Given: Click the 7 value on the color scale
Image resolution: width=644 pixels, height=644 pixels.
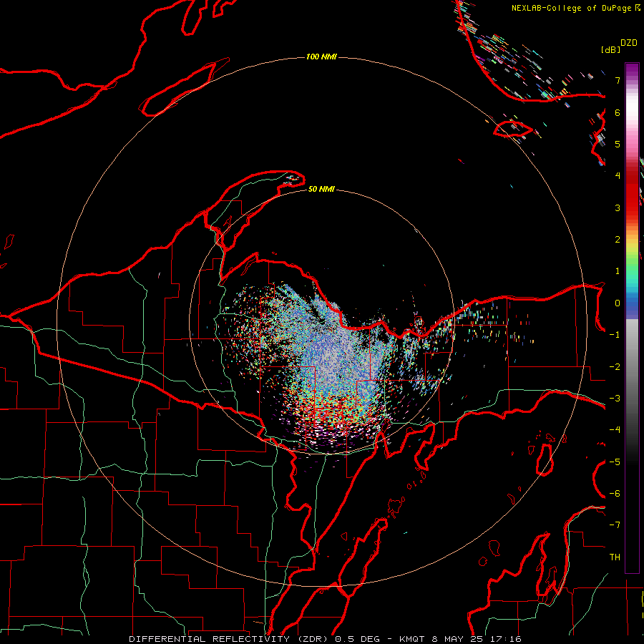Looking at the screenshot, I should (618, 80).
